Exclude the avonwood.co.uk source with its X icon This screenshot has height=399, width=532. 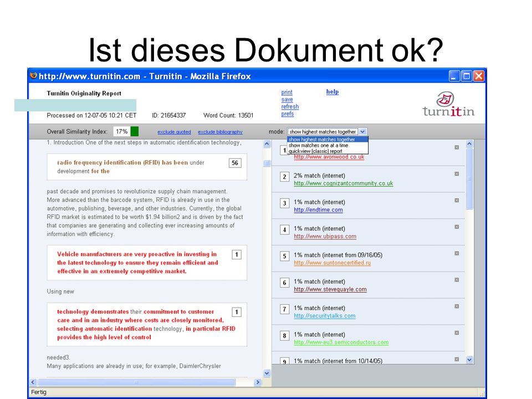point(457,147)
